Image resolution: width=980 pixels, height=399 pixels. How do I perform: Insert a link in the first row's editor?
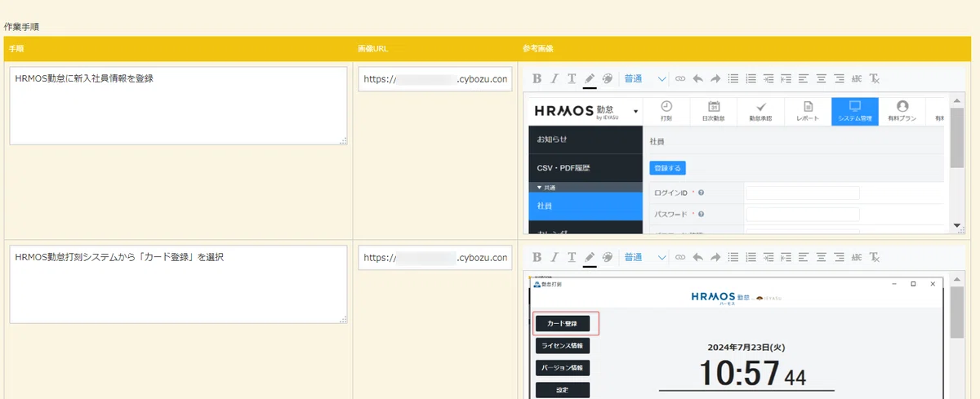680,79
